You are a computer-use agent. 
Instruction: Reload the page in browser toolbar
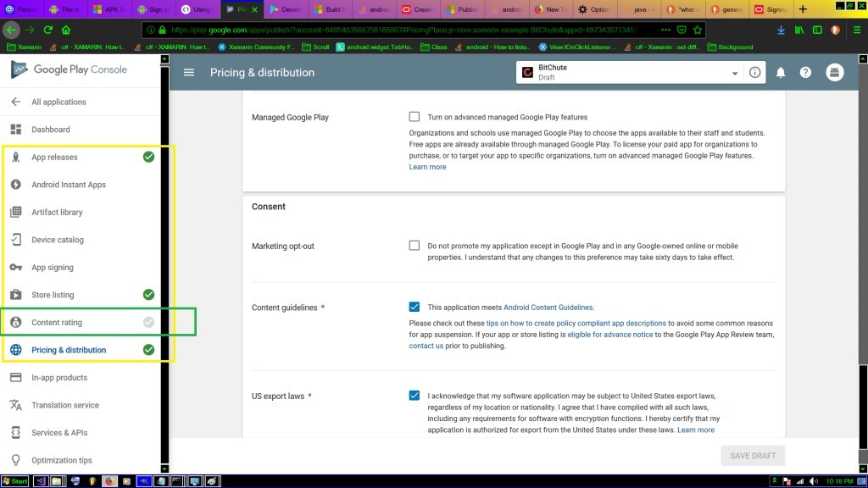click(x=48, y=29)
